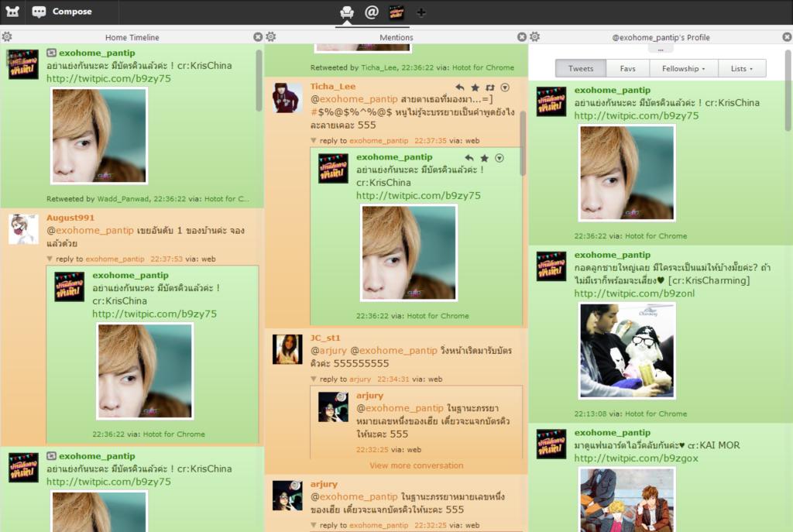Screen dimensions: 793x532
Task: Click retweet indicator icon on first Home tweet
Action: click(x=51, y=53)
